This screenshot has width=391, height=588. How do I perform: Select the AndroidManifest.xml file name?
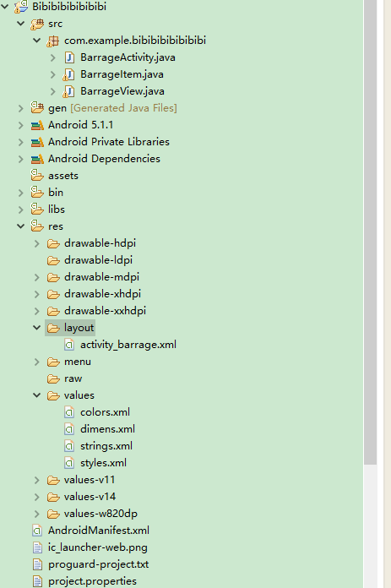99,531
